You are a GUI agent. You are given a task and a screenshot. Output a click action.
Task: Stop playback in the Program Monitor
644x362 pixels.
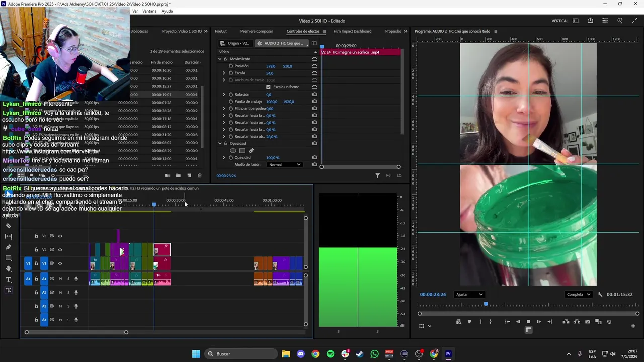(x=528, y=322)
